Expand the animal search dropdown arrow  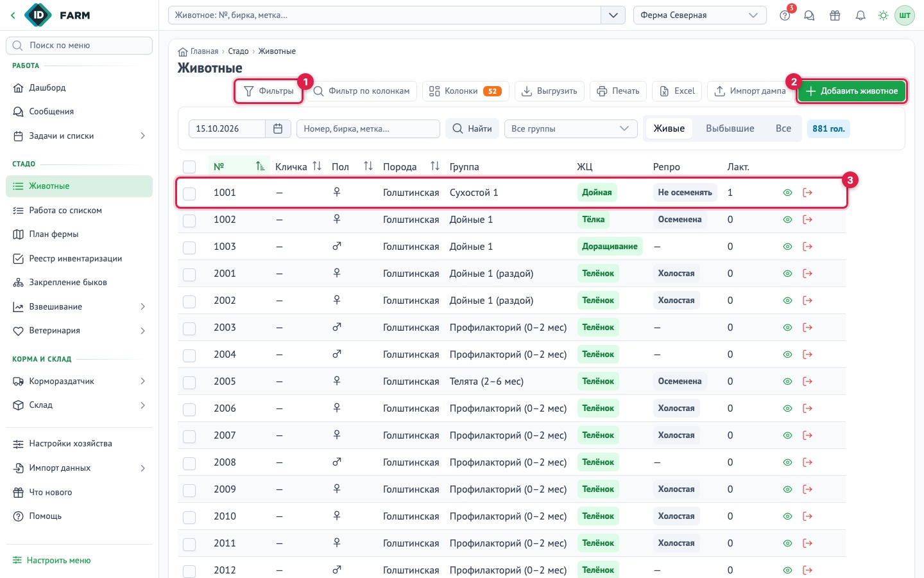[x=613, y=15]
